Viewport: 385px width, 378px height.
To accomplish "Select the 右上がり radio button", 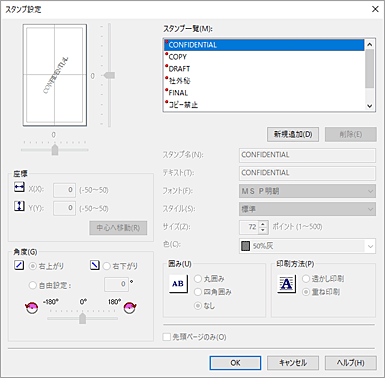I will 33,266.
